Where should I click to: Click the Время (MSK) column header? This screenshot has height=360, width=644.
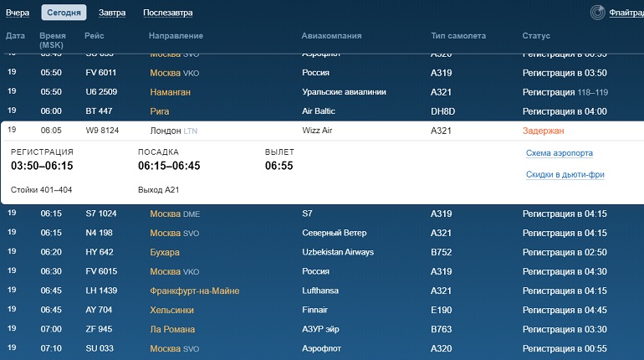pyautogui.click(x=52, y=40)
